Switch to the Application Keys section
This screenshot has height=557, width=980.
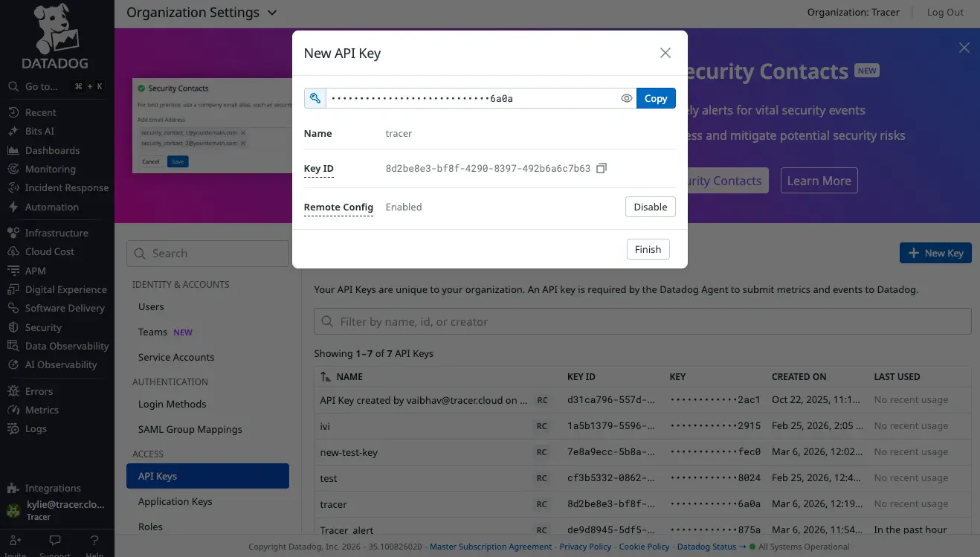pyautogui.click(x=175, y=501)
